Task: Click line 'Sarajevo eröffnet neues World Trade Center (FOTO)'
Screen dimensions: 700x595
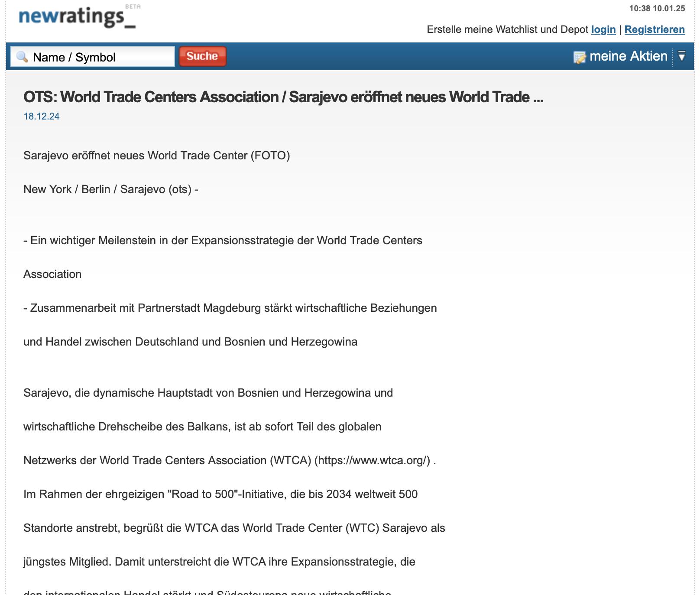Action: tap(157, 155)
